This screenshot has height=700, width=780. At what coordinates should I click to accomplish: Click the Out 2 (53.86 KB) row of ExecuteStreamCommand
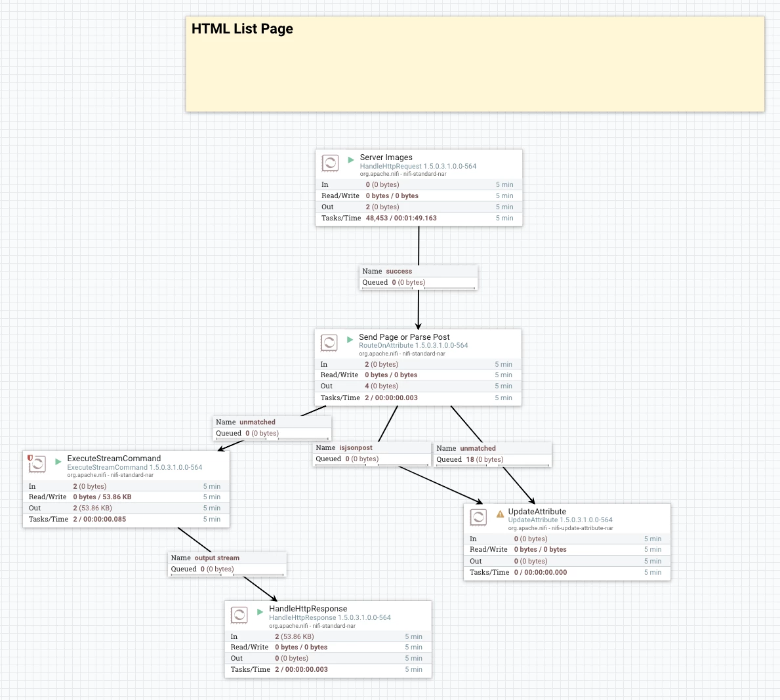click(126, 508)
